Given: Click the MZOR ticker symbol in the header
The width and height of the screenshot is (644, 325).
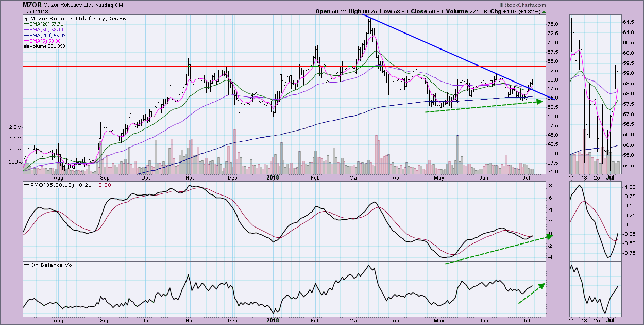Looking at the screenshot, I should 32,5.
